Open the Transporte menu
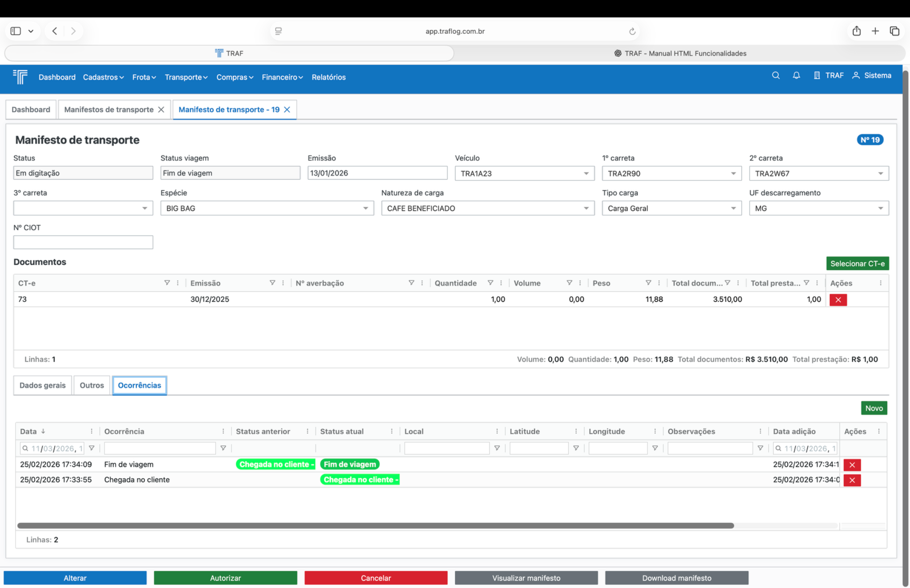910x588 pixels. point(186,77)
